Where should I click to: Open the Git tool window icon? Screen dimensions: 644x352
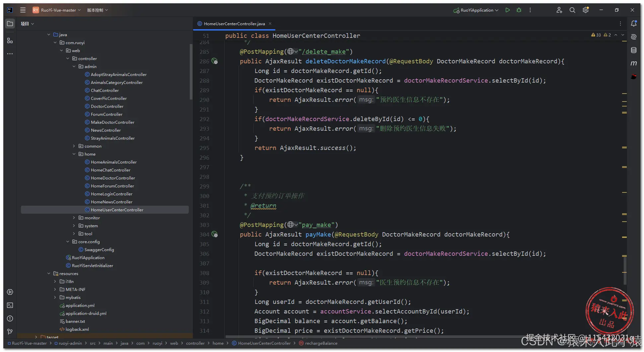click(x=10, y=331)
